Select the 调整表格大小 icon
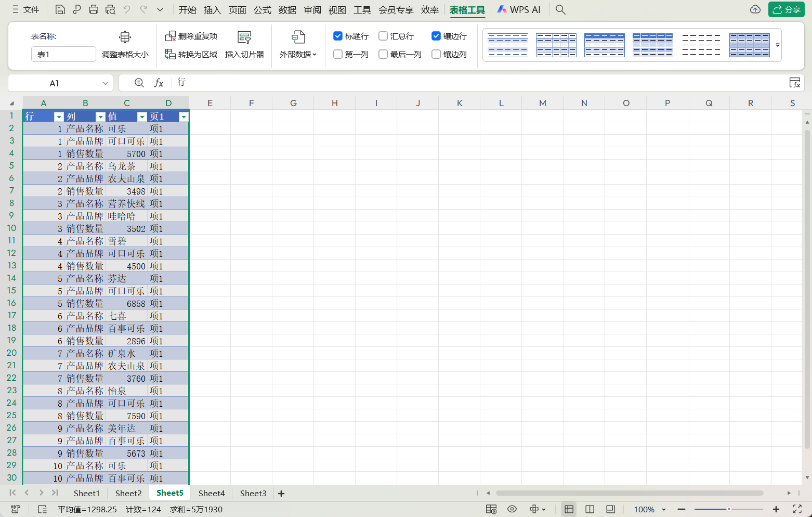812x517 pixels. point(125,44)
